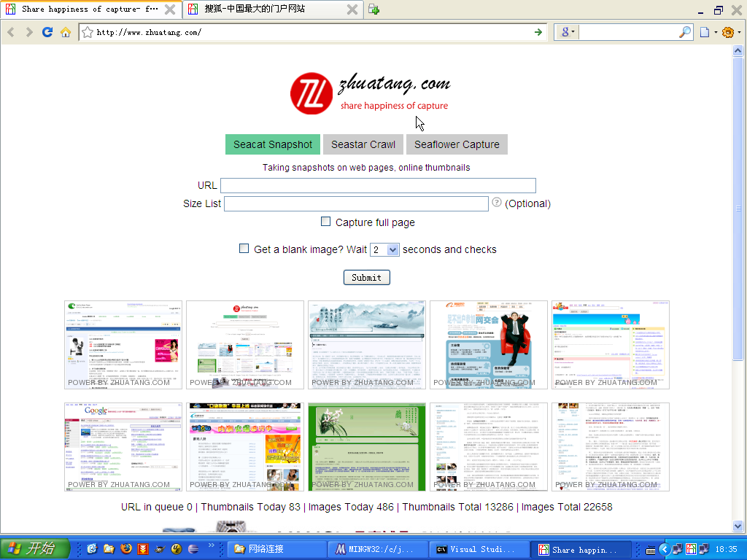Open the green orchid page thumbnail
This screenshot has width=747, height=560.
[366, 447]
